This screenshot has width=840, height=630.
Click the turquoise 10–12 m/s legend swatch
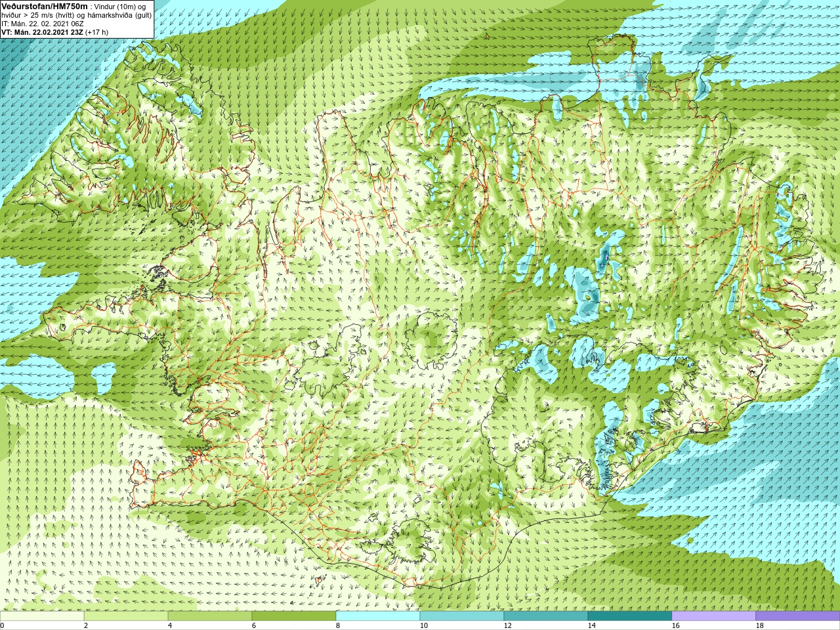tap(462, 616)
